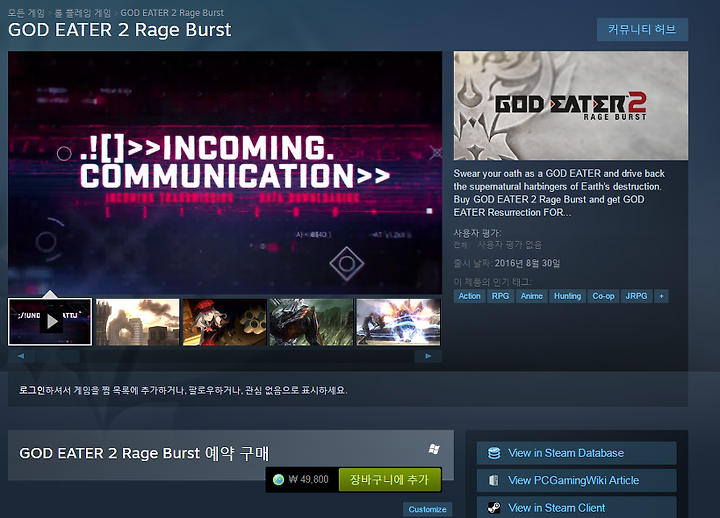Expand more tags with the plus button
The height and width of the screenshot is (518, 720).
point(661,296)
